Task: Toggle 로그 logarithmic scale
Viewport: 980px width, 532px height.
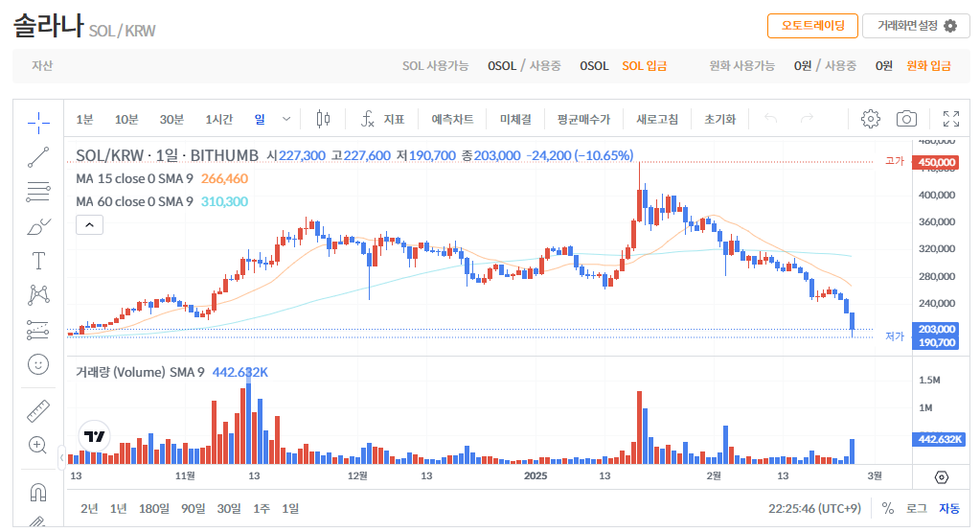Action: 916,508
